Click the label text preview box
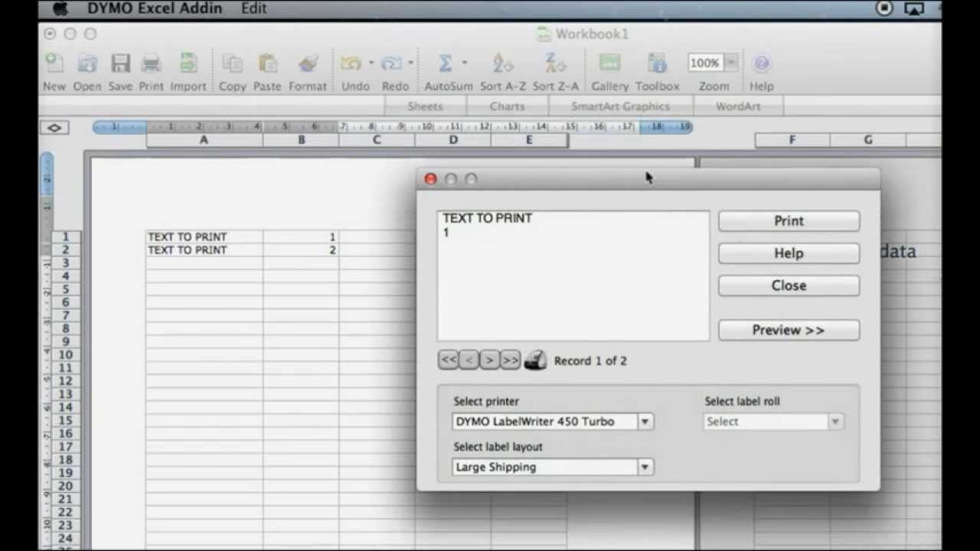This screenshot has width=980, height=551. point(573,275)
